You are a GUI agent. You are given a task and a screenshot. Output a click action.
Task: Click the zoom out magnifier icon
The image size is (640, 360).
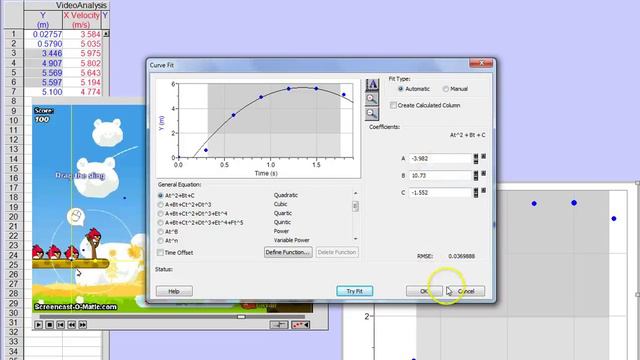372,113
